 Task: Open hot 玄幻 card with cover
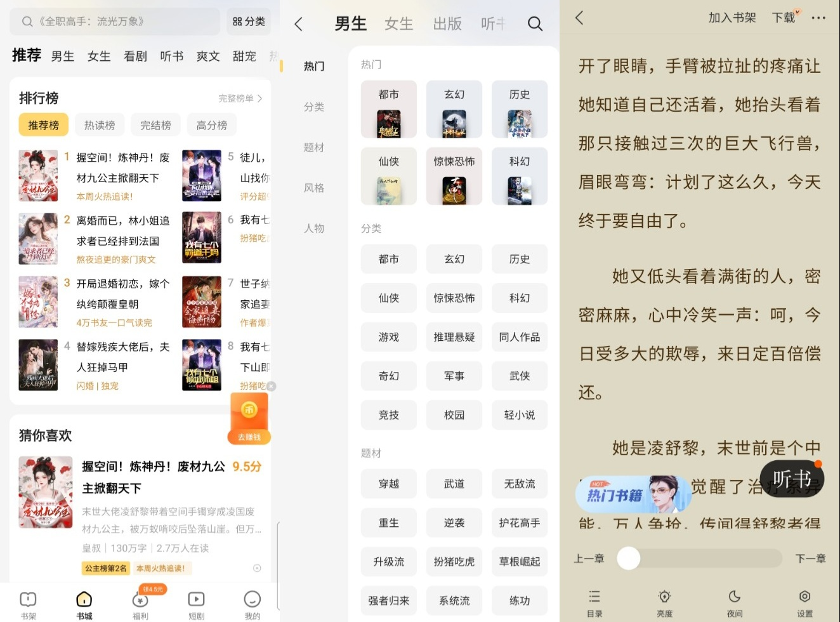click(454, 109)
